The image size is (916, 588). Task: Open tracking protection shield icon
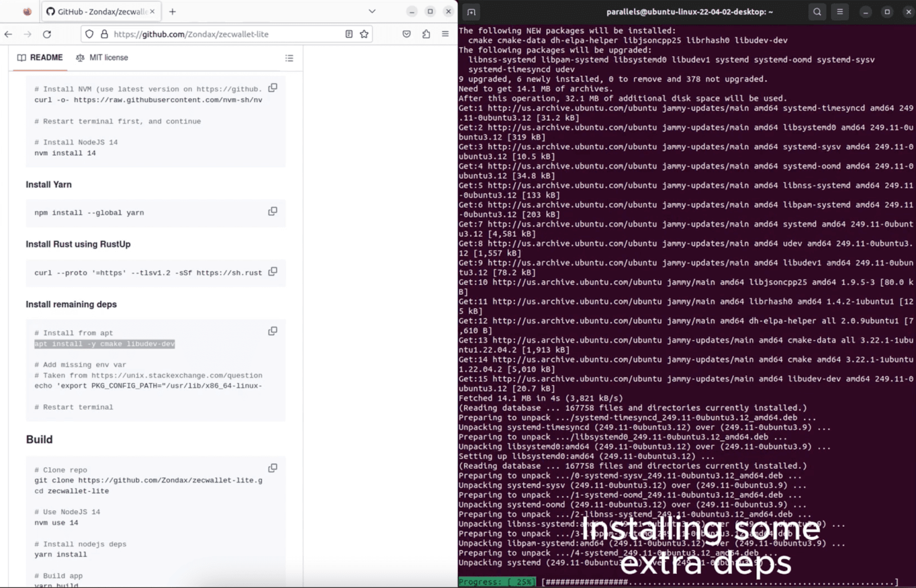coord(89,34)
